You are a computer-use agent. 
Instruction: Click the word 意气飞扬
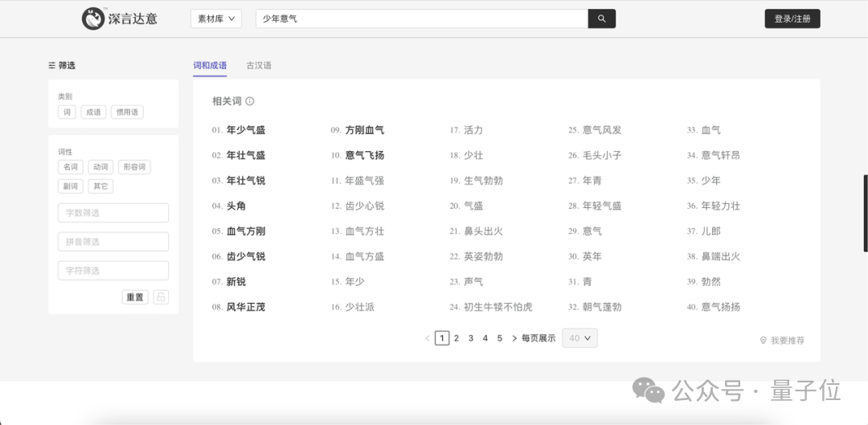365,156
